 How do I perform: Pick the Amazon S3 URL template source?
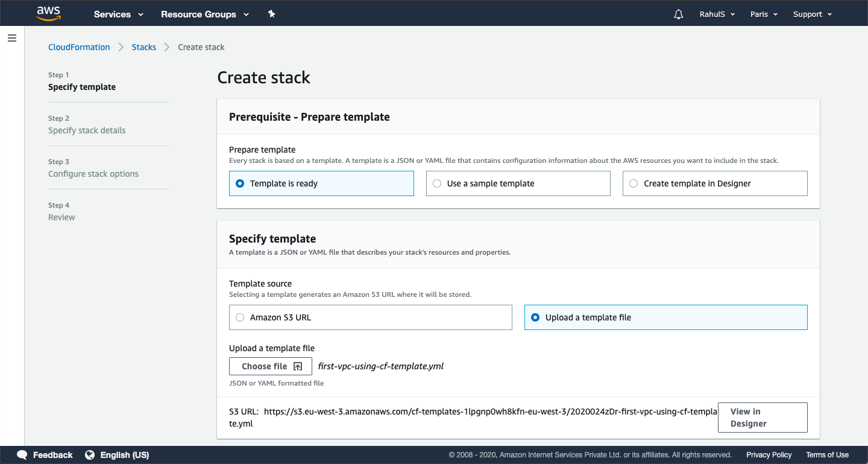pos(240,317)
